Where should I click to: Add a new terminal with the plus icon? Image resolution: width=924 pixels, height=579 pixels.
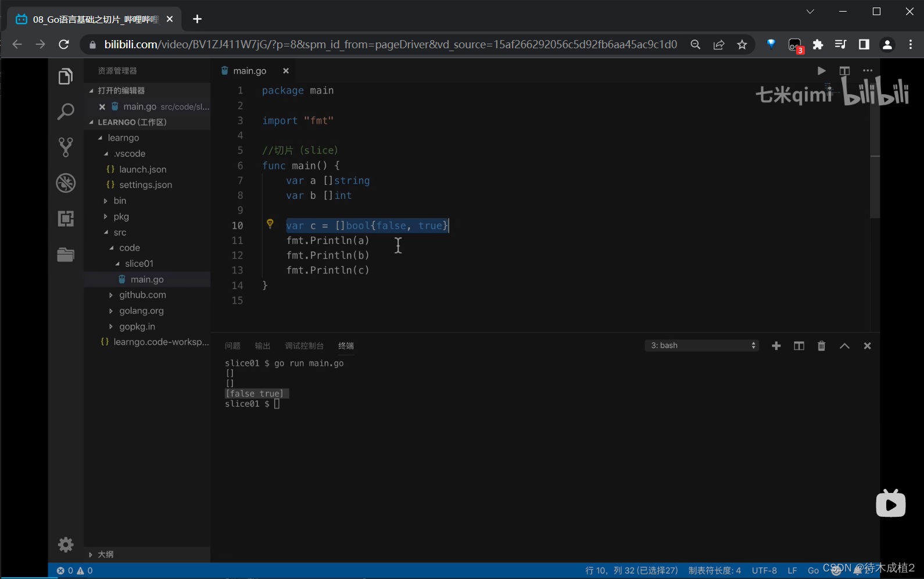click(776, 346)
